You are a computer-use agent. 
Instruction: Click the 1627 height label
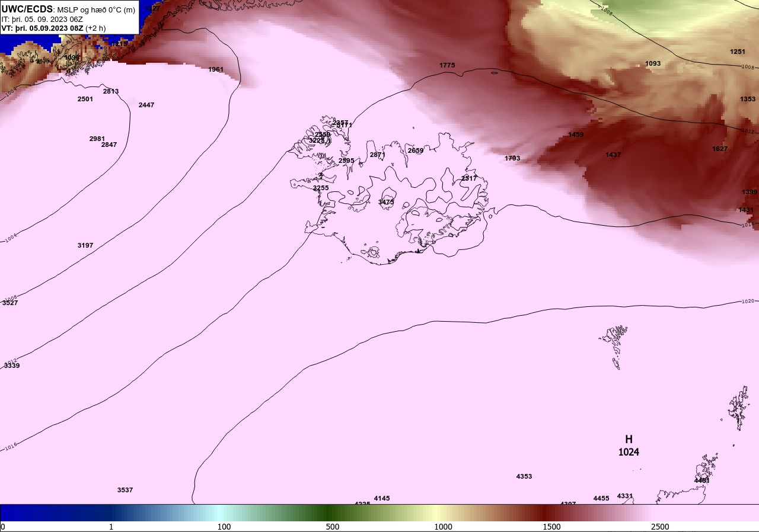coord(720,149)
